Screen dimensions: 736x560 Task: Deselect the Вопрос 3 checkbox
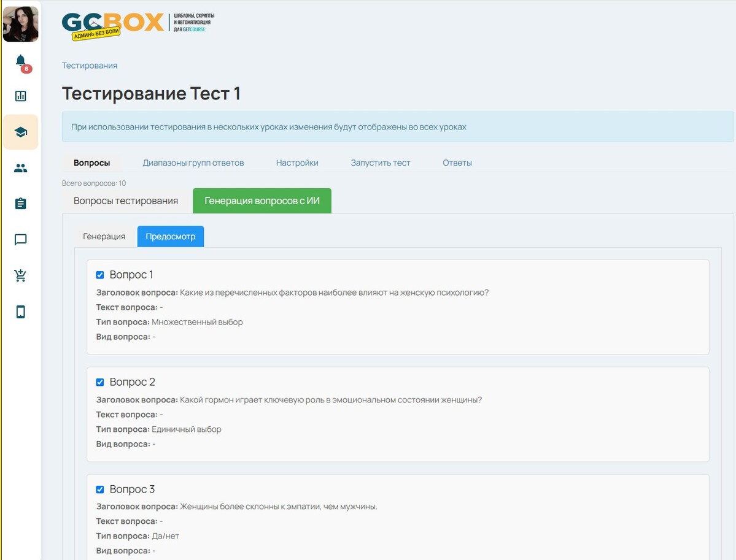[100, 489]
